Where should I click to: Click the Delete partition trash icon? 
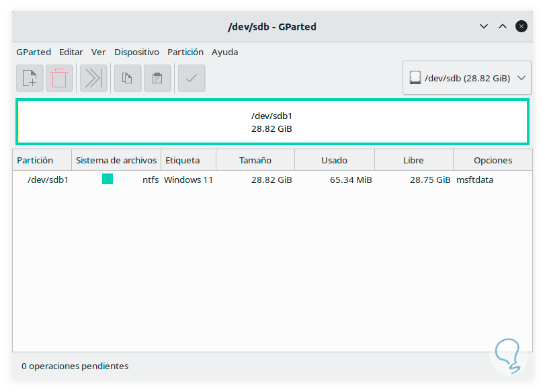(x=59, y=78)
